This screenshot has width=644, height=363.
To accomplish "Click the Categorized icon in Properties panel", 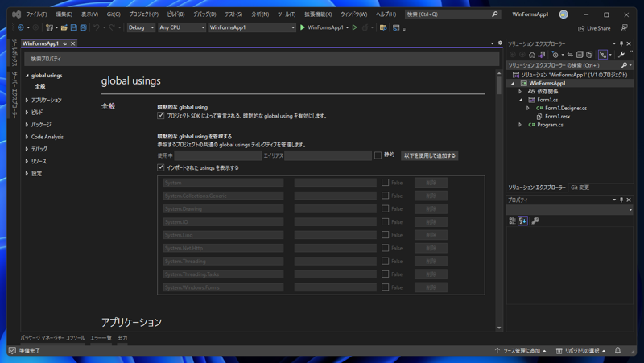I will click(x=512, y=221).
